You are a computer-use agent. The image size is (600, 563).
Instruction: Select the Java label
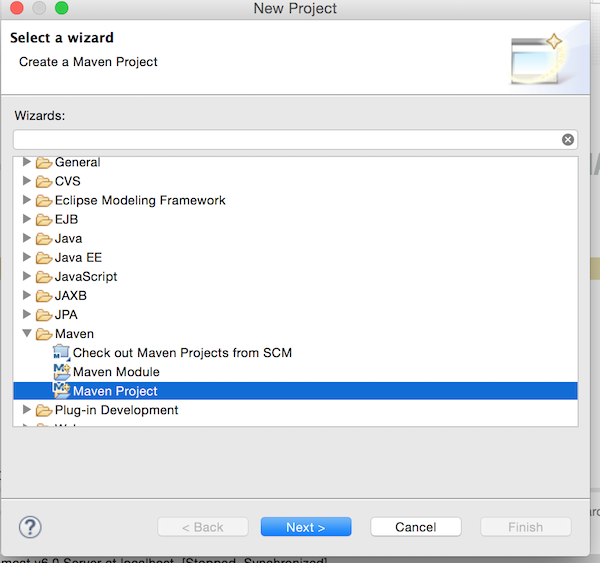(x=68, y=238)
